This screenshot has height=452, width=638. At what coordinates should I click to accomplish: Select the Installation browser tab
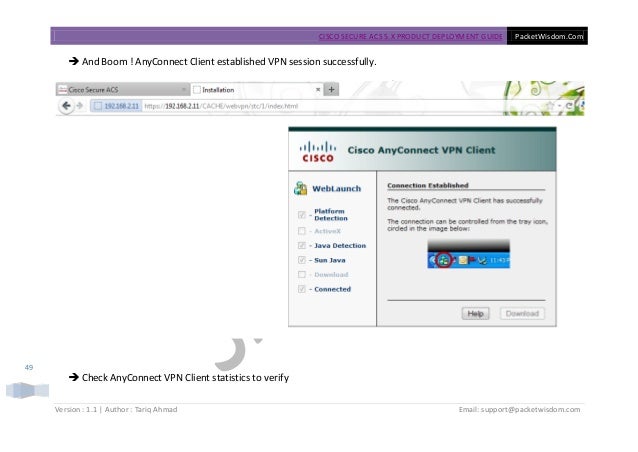(257, 90)
